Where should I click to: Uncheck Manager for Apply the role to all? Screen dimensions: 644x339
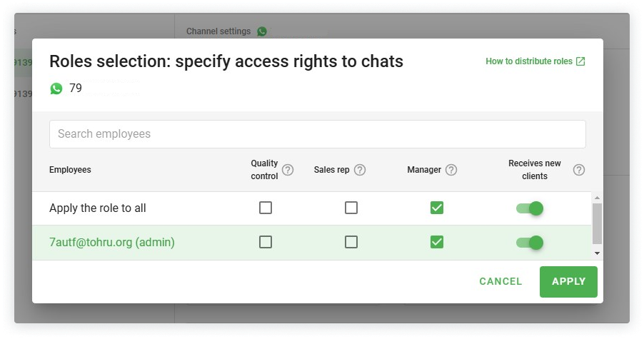(437, 208)
